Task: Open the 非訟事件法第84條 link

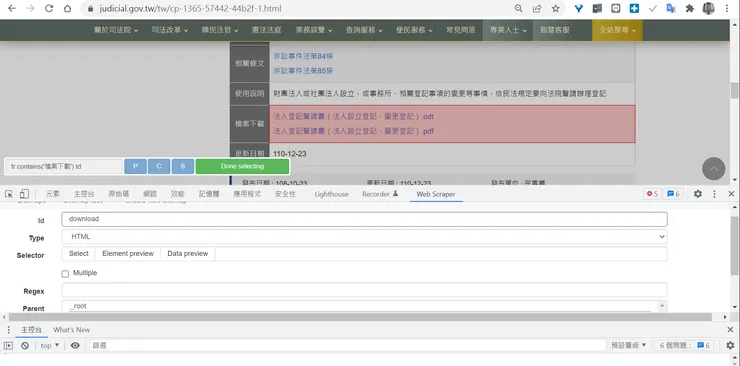Action: [303, 56]
